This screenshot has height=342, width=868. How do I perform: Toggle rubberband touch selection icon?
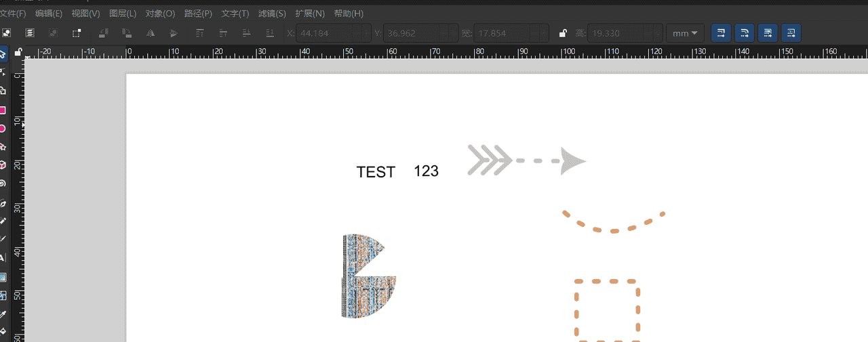[x=77, y=33]
